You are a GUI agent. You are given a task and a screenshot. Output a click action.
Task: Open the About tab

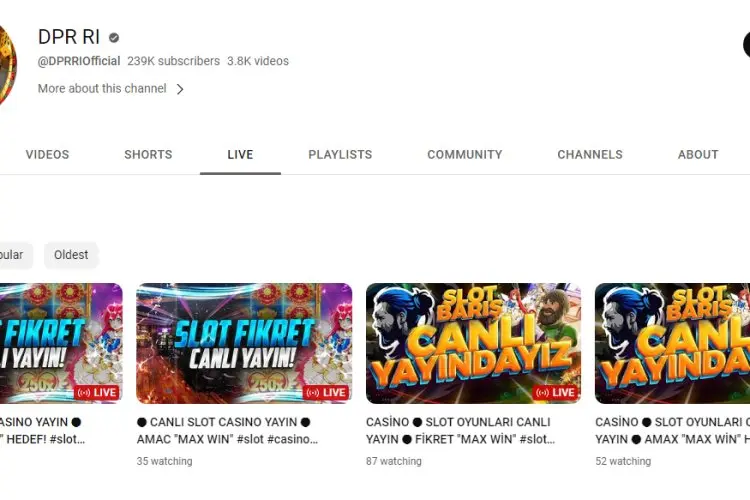[x=698, y=155]
